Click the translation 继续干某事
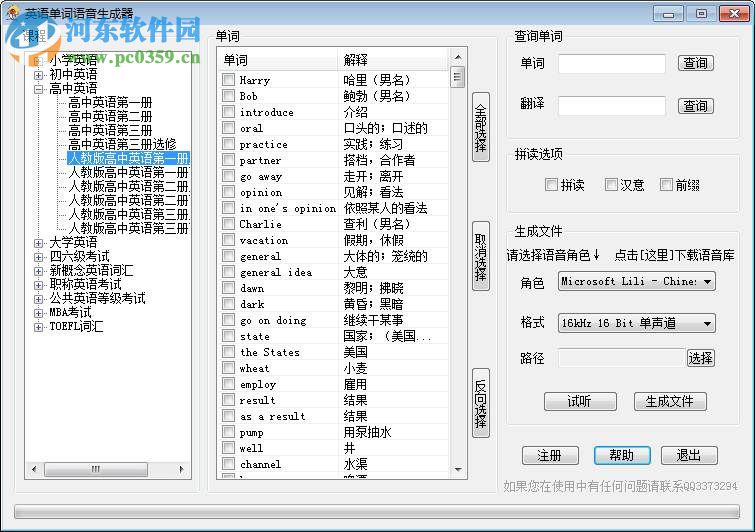This screenshot has width=755, height=532. coord(373,320)
